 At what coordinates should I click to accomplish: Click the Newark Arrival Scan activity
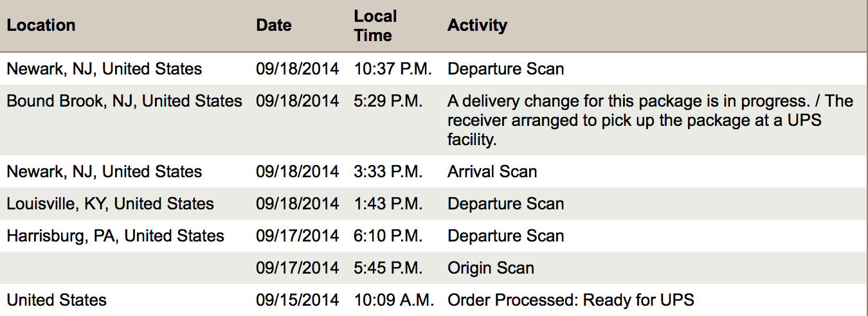point(492,171)
